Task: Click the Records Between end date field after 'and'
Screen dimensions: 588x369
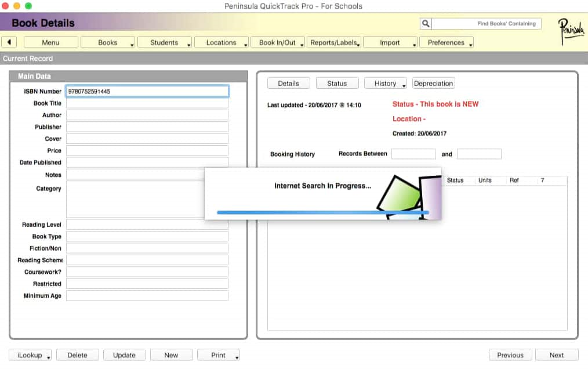Action: pos(479,154)
